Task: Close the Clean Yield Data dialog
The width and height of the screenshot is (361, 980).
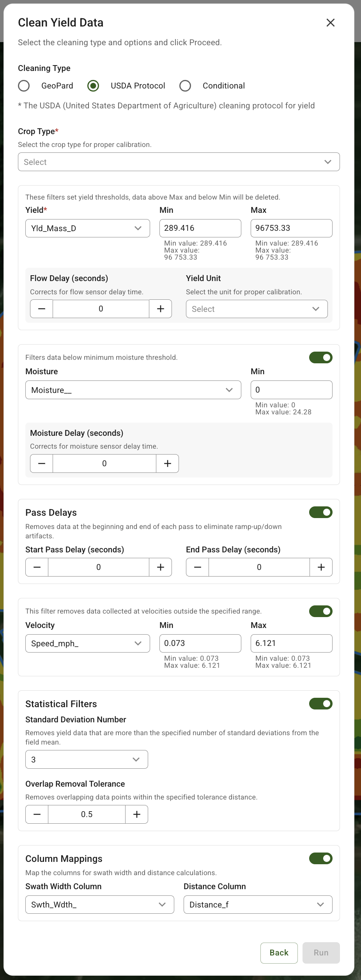Action: pos(330,23)
